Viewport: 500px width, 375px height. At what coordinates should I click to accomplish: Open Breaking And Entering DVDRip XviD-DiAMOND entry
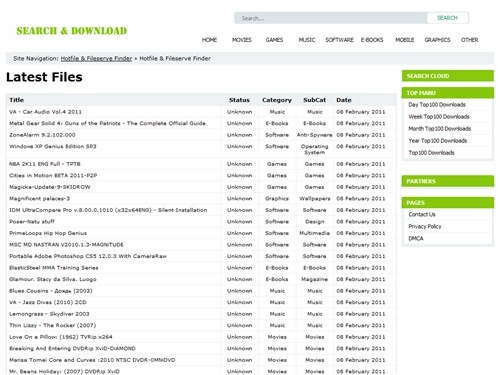click(72, 348)
